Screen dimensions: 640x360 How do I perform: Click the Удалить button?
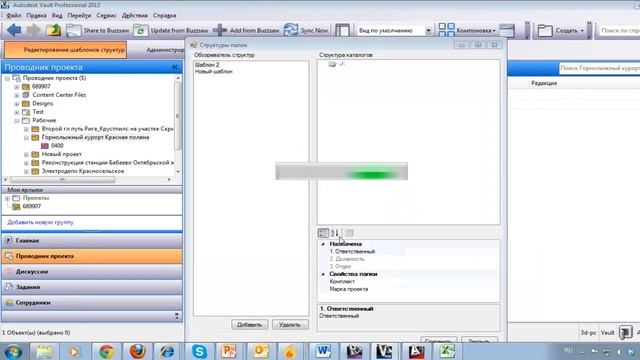(290, 325)
